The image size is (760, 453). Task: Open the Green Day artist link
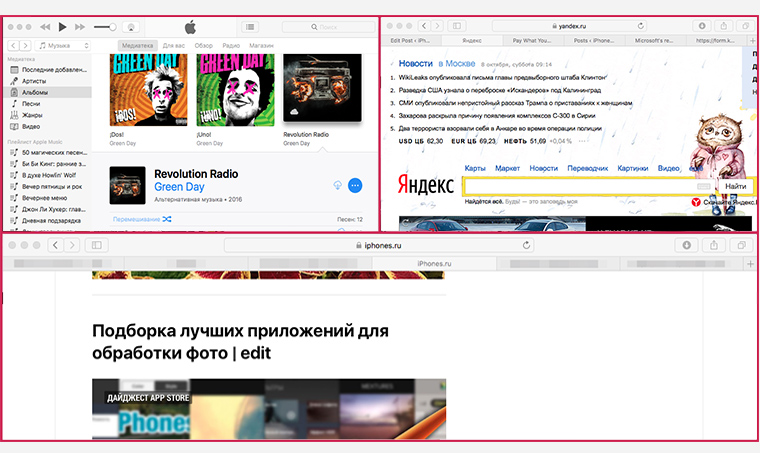click(179, 187)
